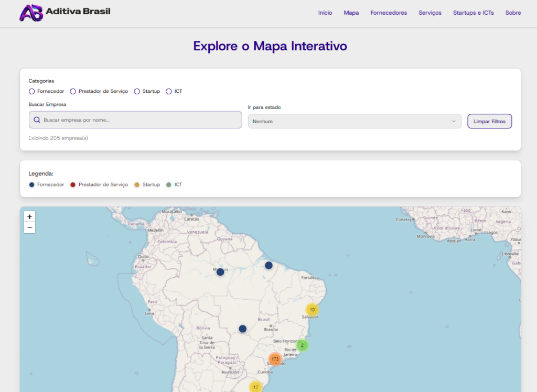Image resolution: width=537 pixels, height=392 pixels.
Task: Click the search magnifier icon
Action: (37, 121)
